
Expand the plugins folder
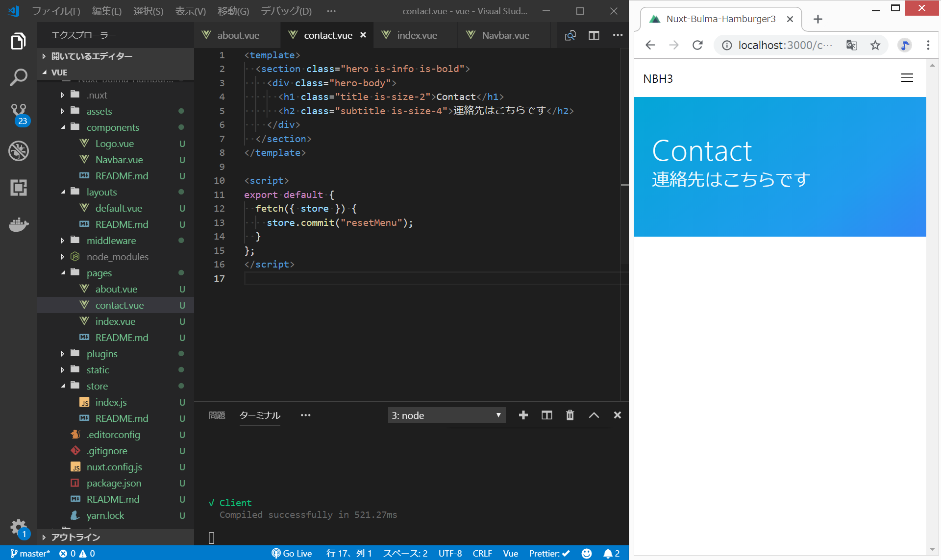tap(63, 354)
